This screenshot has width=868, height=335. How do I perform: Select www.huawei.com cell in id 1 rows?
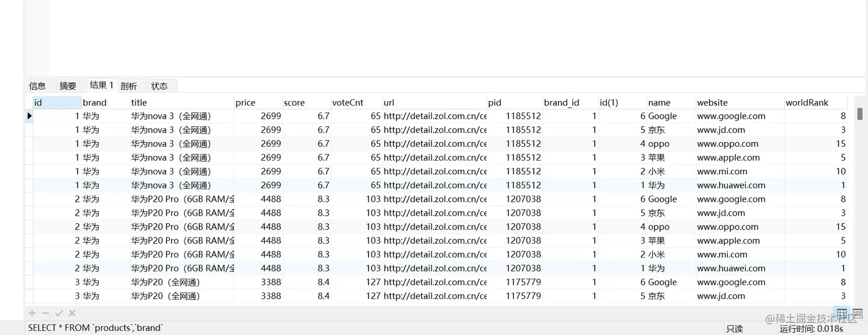[740, 185]
